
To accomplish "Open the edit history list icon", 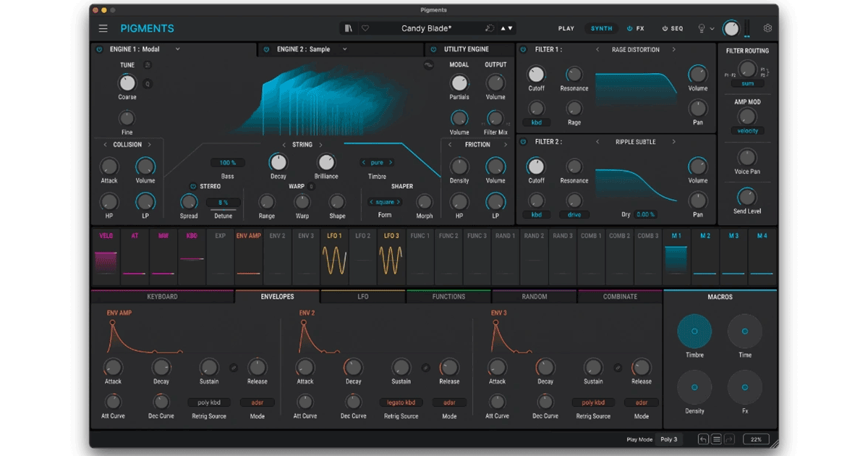I will (716, 439).
